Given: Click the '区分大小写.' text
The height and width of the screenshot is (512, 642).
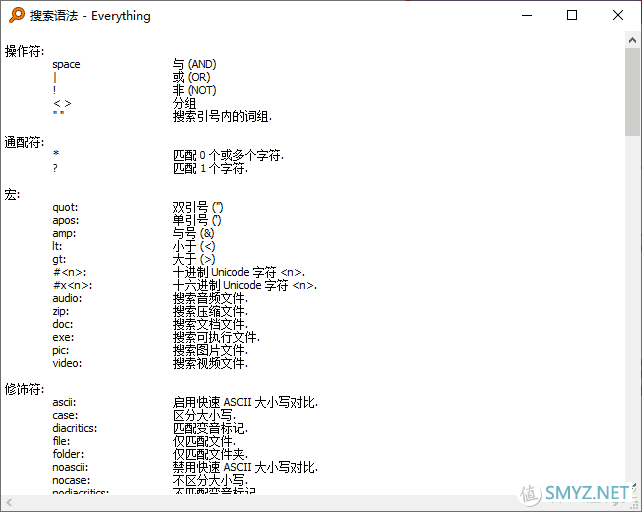Looking at the screenshot, I should coord(205,415).
